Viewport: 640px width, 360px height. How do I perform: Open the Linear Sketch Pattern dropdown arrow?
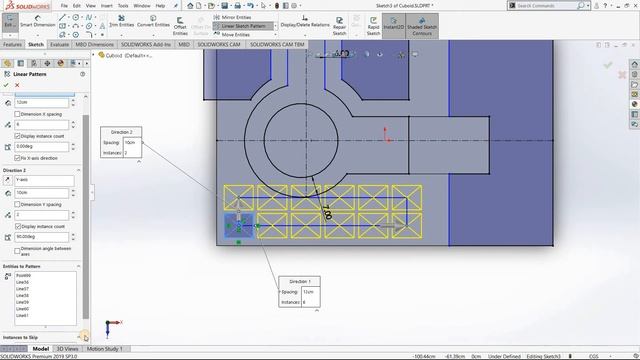pyautogui.click(x=276, y=26)
